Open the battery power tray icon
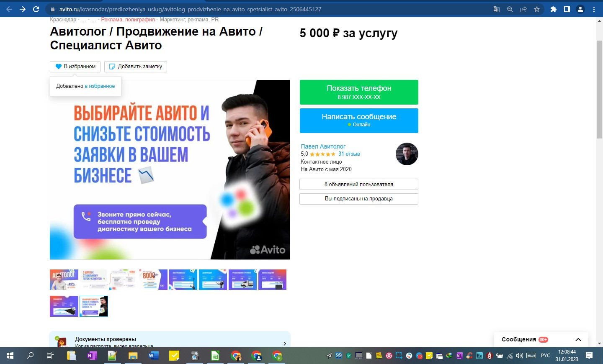This screenshot has width=603, height=364. (500, 356)
